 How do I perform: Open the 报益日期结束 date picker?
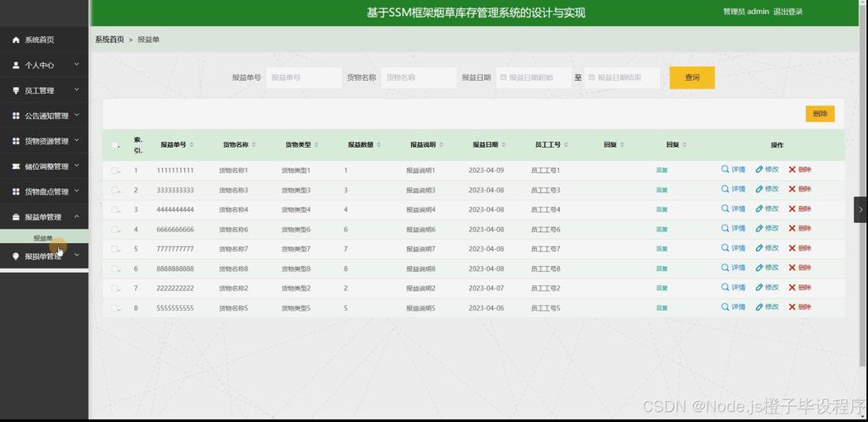[x=622, y=78]
